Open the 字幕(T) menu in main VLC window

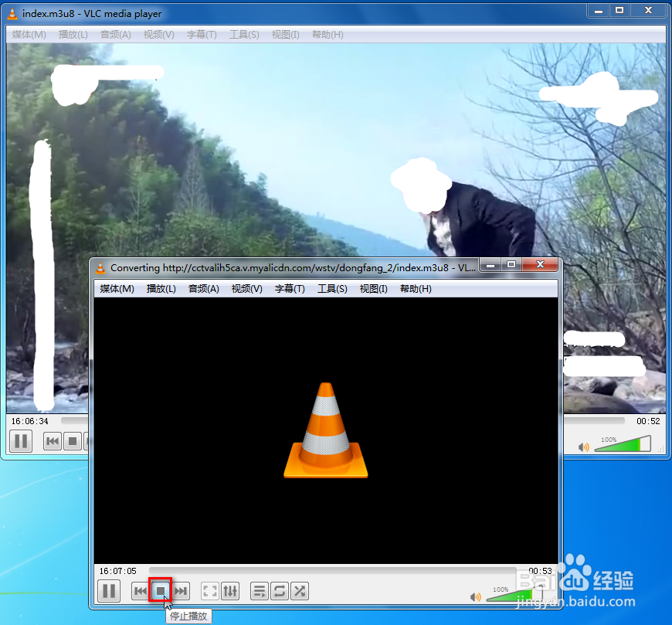click(201, 34)
